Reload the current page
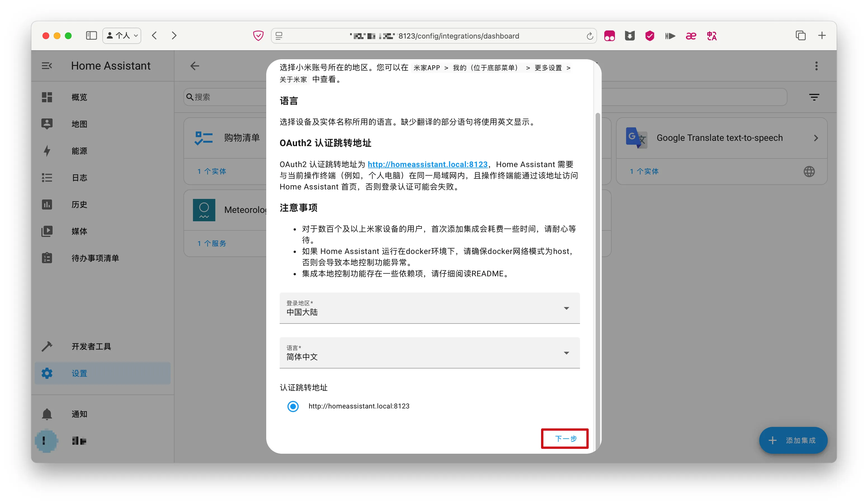 589,36
